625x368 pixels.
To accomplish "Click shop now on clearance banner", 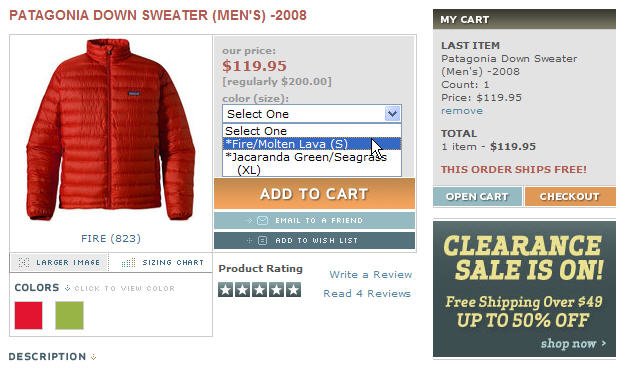I will pos(573,343).
